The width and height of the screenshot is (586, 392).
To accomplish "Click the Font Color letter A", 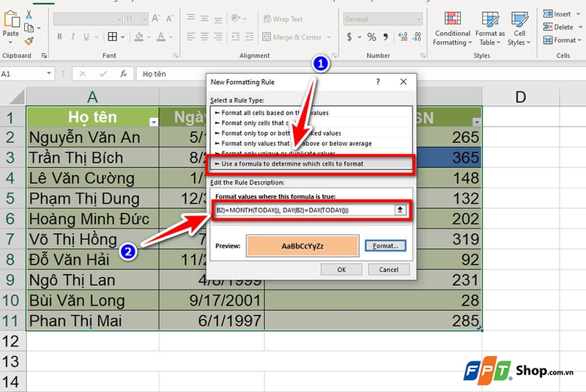I will (x=161, y=37).
